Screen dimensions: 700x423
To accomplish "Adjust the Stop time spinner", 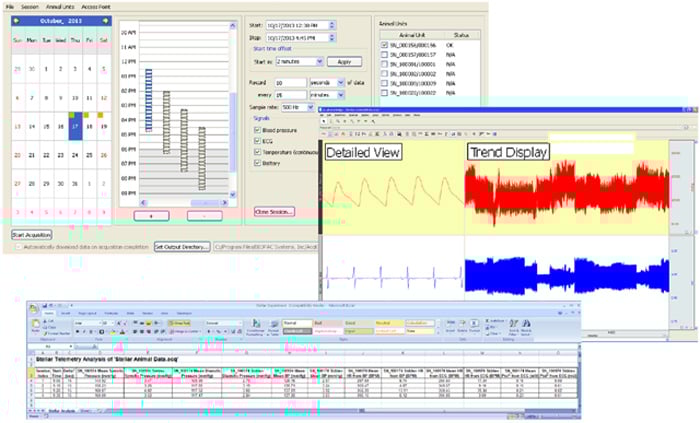I will click(332, 38).
